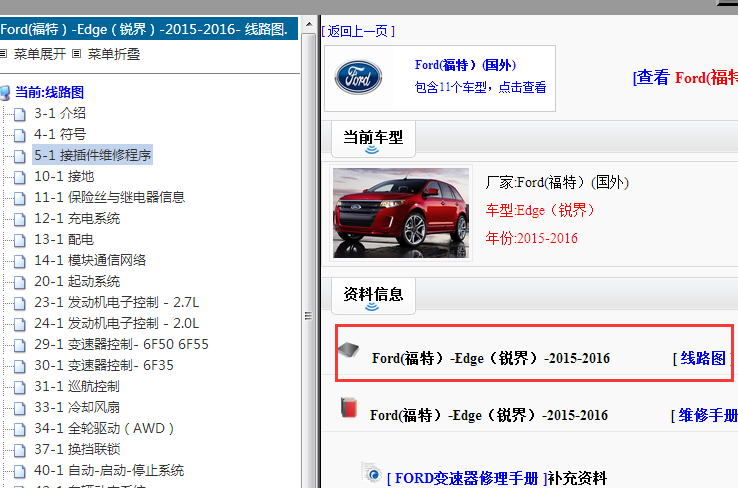
Task: Click the page icon beside 29-1 变速器控制
Action: click(19, 345)
